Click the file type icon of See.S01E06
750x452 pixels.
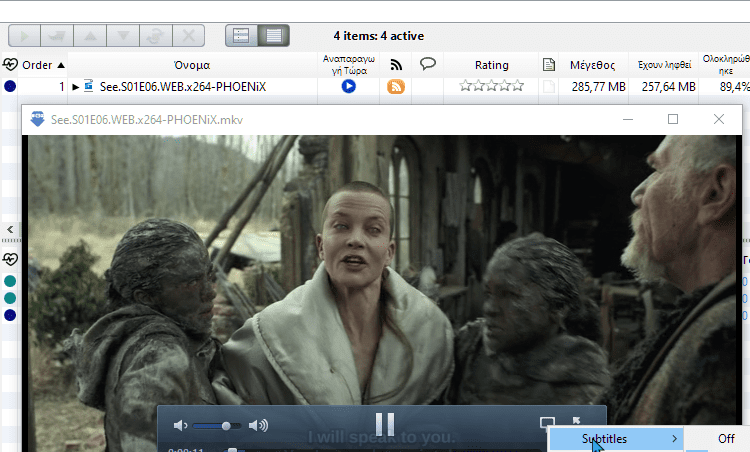pyautogui.click(x=88, y=86)
